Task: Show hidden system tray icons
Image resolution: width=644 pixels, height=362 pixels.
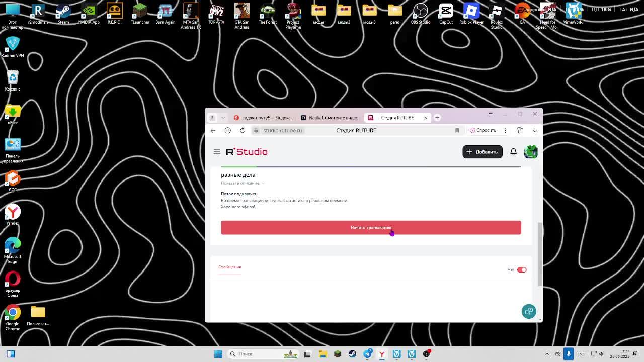Action: tap(547, 354)
